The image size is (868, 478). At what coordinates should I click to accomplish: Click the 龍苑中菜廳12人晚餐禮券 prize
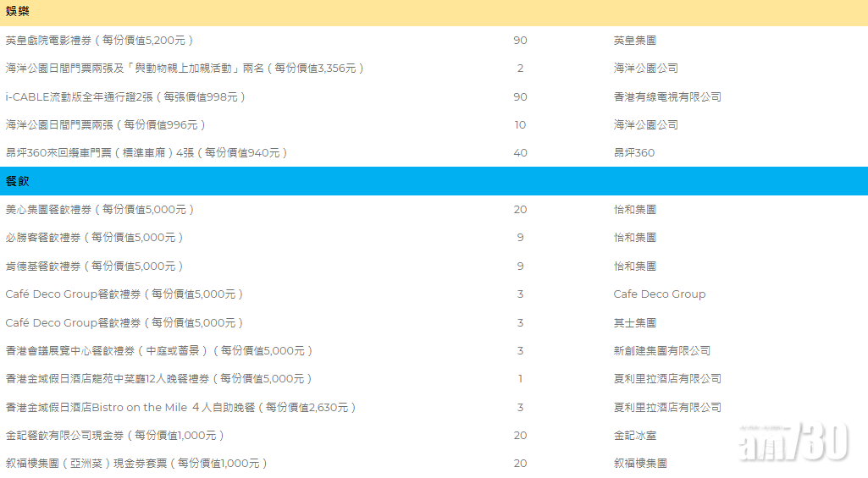click(159, 379)
